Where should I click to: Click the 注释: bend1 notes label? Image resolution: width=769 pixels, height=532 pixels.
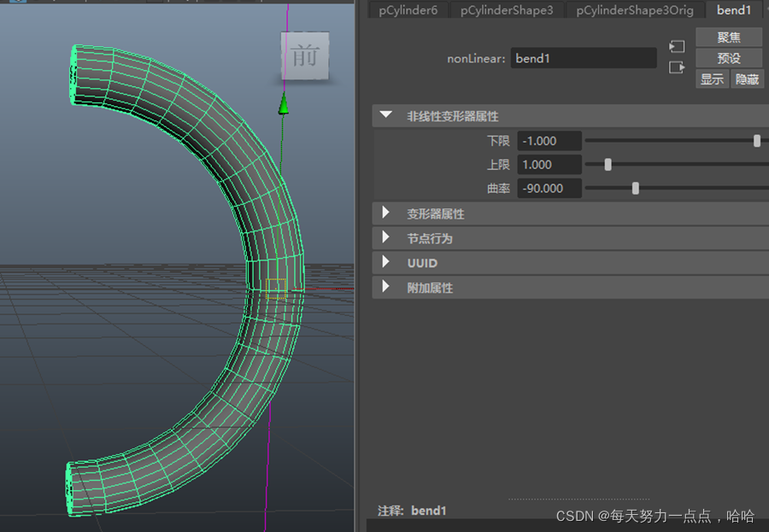412,511
